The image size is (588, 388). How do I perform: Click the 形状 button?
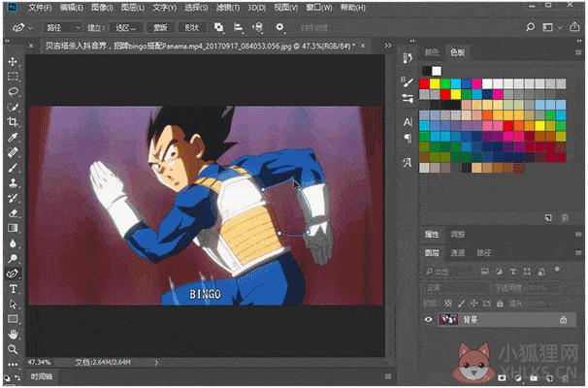(191, 27)
